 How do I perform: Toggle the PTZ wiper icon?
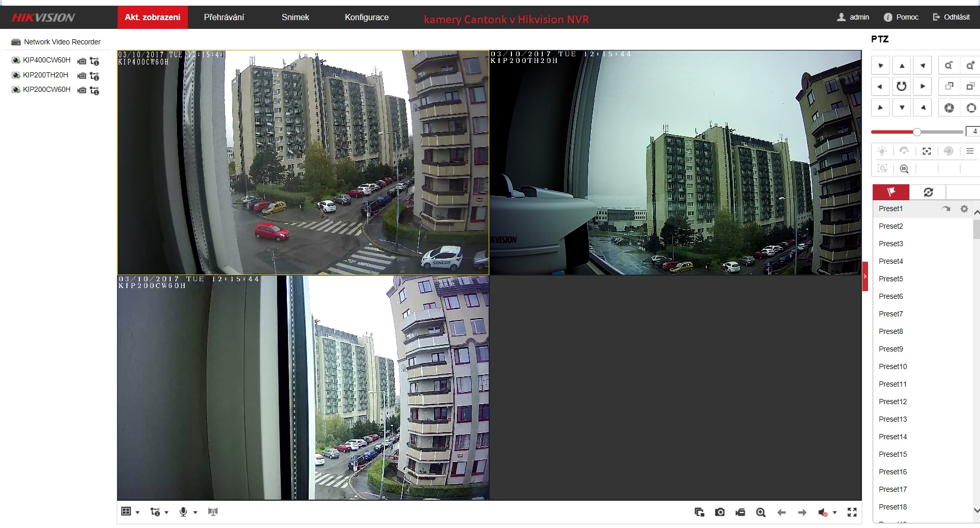tap(904, 151)
